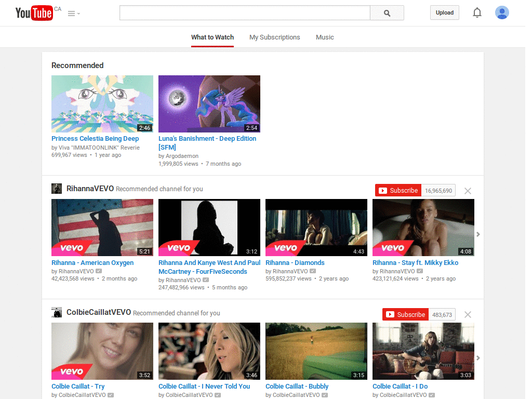Click the verified badge beside ColbieCaillatVEVO
Screen dimensions: 532x399
click(110, 395)
